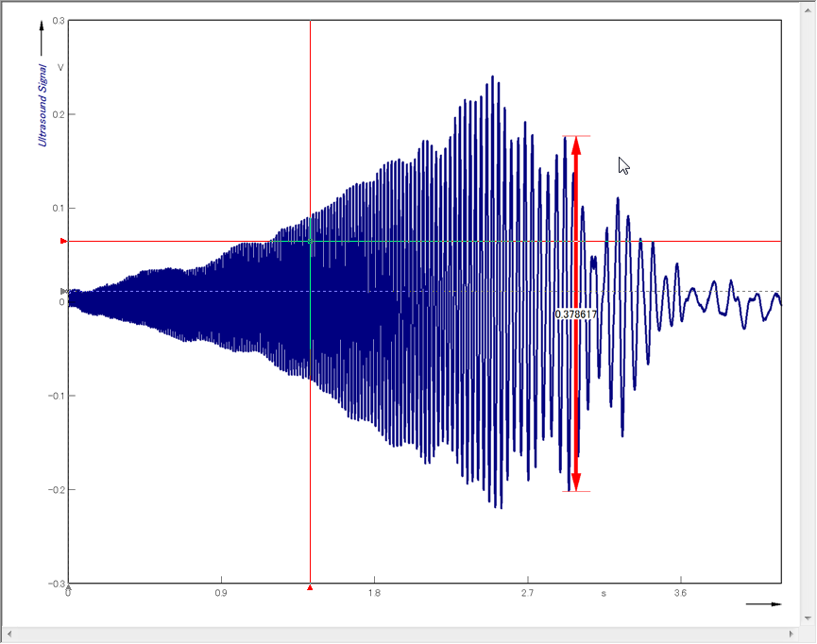
Task: Click the −0.1 tick label on the voltage axis
Action: click(57, 396)
